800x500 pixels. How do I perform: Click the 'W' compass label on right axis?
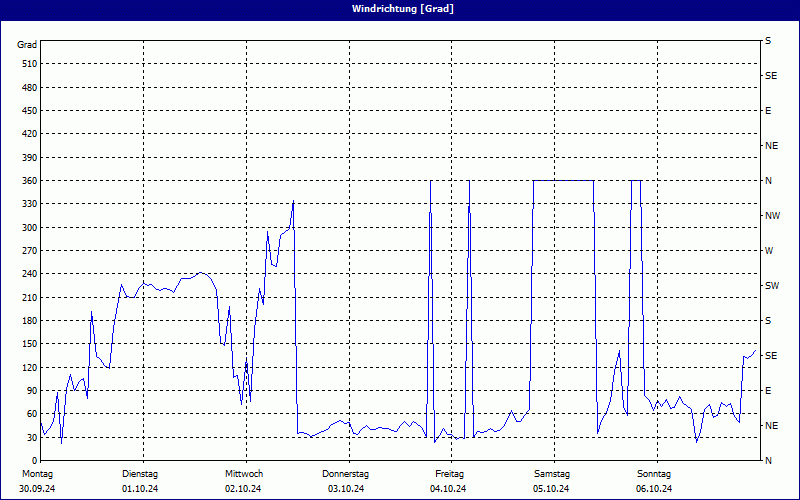coord(769,251)
